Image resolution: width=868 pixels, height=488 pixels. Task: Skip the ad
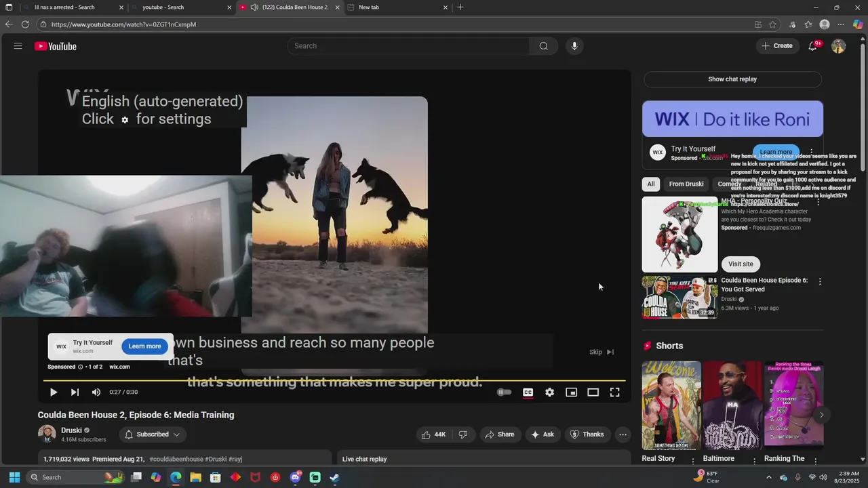[x=601, y=352]
